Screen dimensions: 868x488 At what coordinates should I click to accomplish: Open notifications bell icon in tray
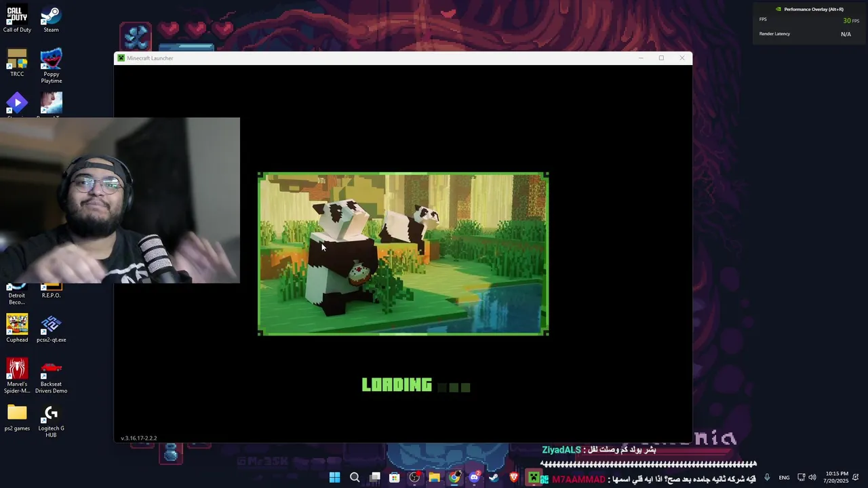click(x=856, y=478)
